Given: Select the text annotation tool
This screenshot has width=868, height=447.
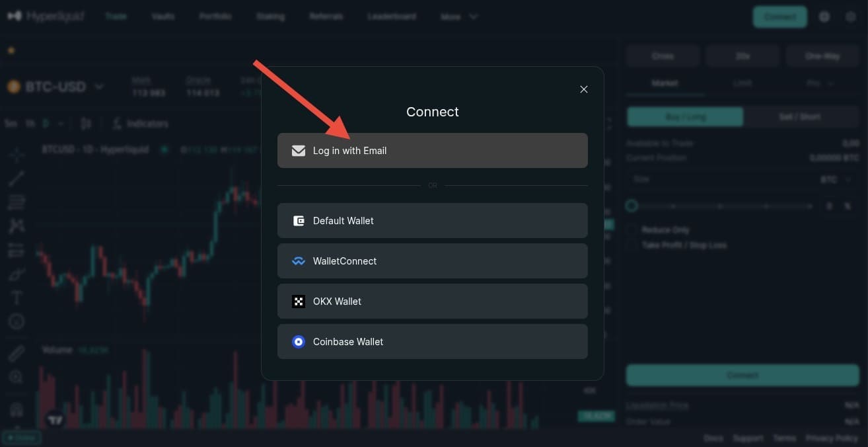Looking at the screenshot, I should point(17,298).
